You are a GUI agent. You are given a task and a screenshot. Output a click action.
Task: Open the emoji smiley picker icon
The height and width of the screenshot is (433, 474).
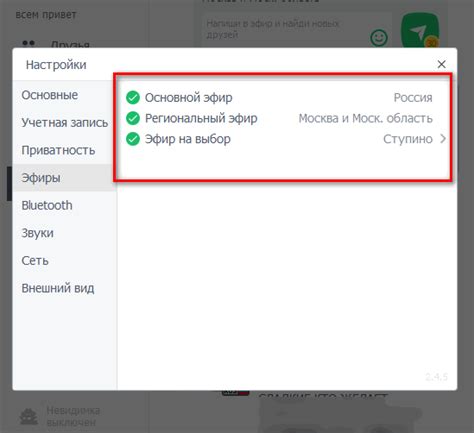tap(379, 37)
